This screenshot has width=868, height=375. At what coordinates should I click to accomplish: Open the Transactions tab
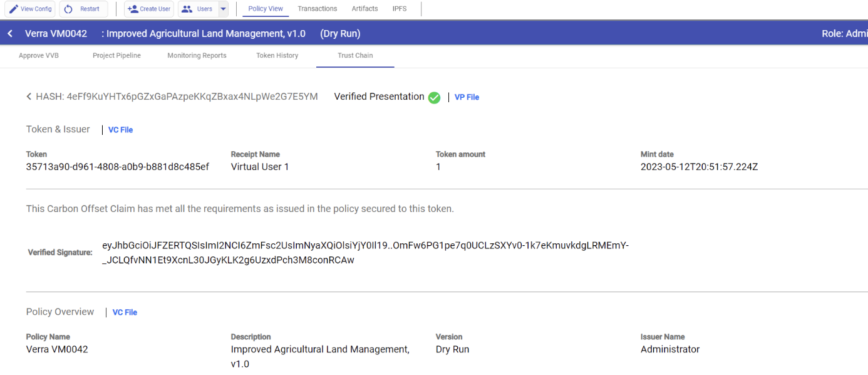tap(317, 9)
